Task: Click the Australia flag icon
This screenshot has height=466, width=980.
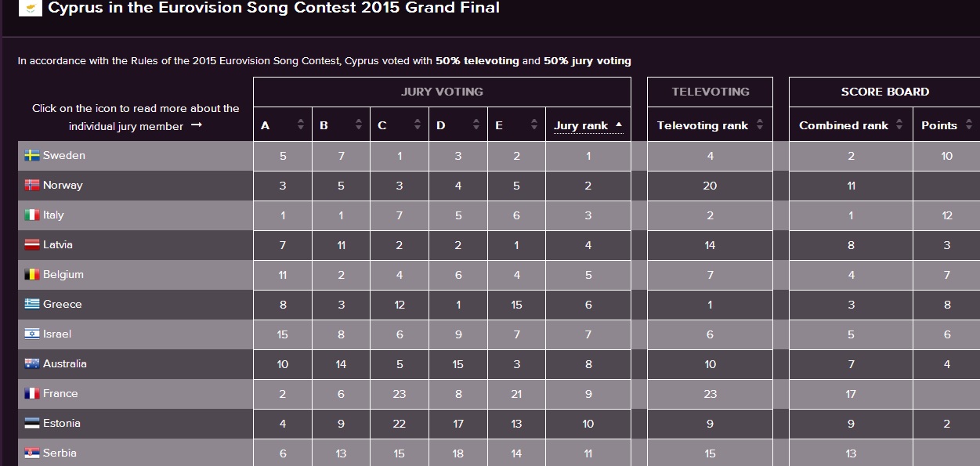Action: point(32,364)
